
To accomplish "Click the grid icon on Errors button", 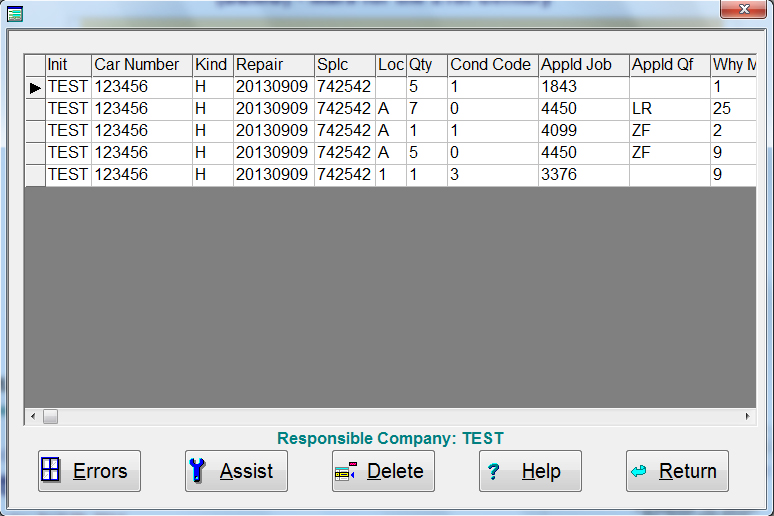I will (x=50, y=471).
